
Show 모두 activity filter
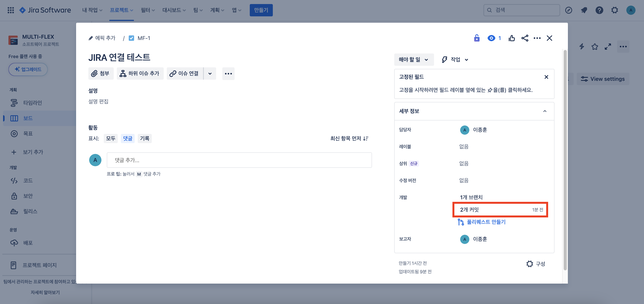pyautogui.click(x=110, y=139)
